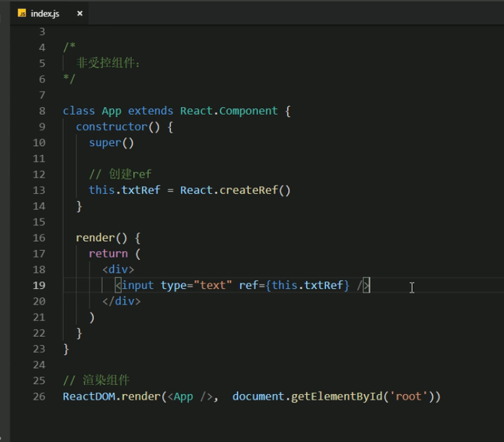504x442 pixels.
Task: Click 'txtRef' on line 13 assignment
Action: pos(141,190)
